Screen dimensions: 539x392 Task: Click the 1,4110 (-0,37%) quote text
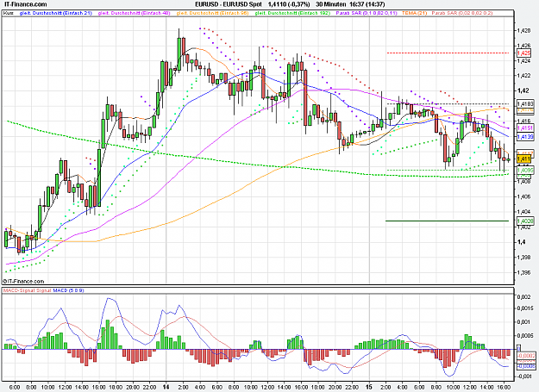(289, 4)
